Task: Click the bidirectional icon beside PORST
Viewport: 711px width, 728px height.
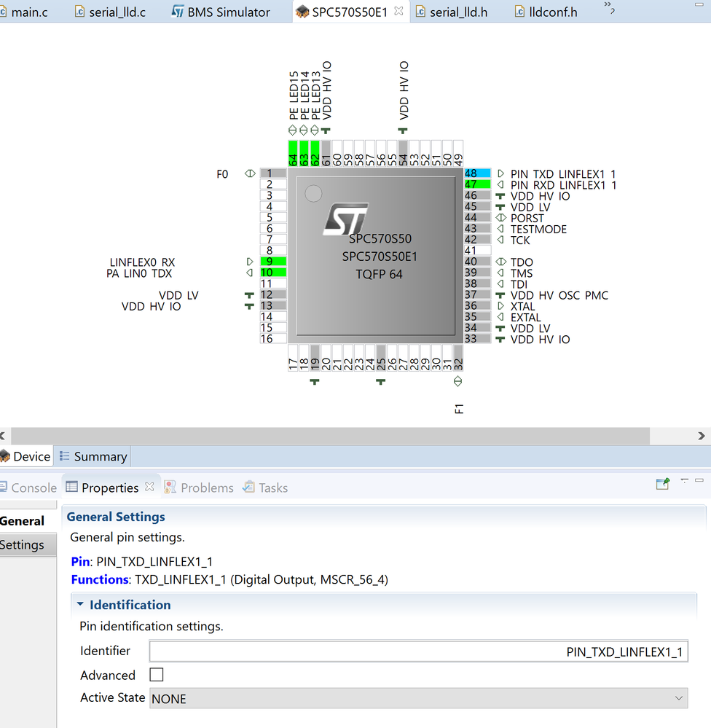Action: (500, 218)
